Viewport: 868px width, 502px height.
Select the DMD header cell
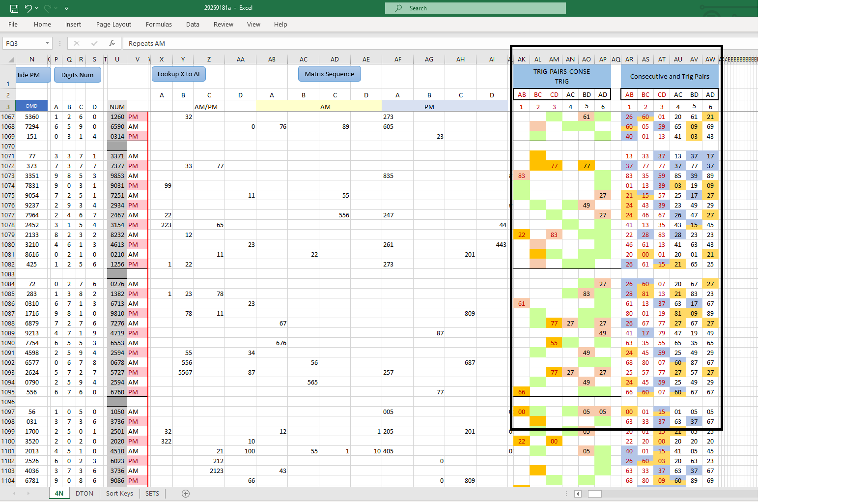pos(32,106)
